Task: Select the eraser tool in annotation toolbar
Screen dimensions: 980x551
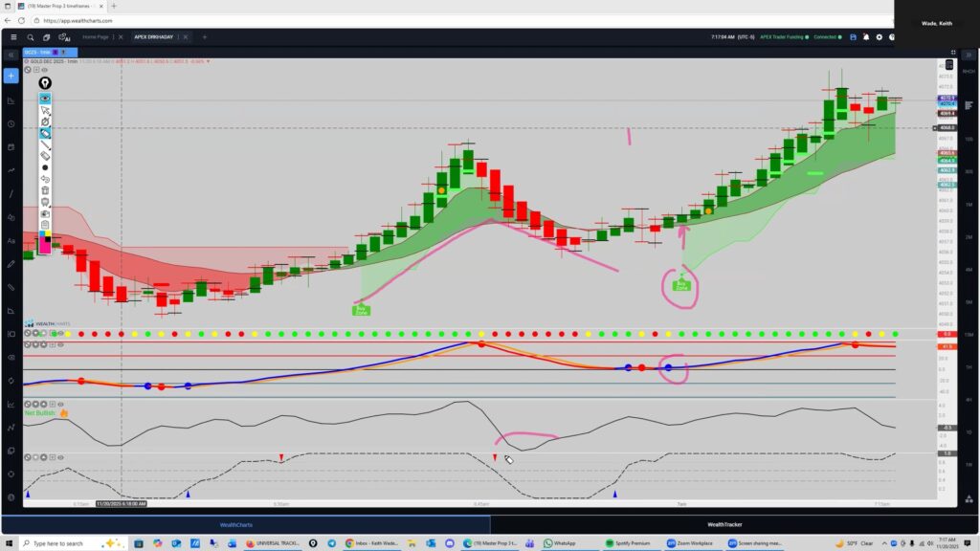Action: coord(45,155)
